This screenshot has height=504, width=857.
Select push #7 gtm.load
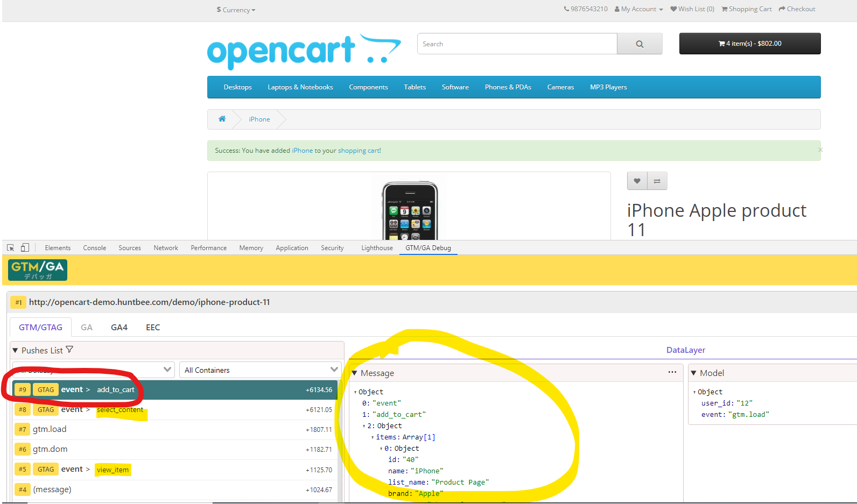pos(175,429)
